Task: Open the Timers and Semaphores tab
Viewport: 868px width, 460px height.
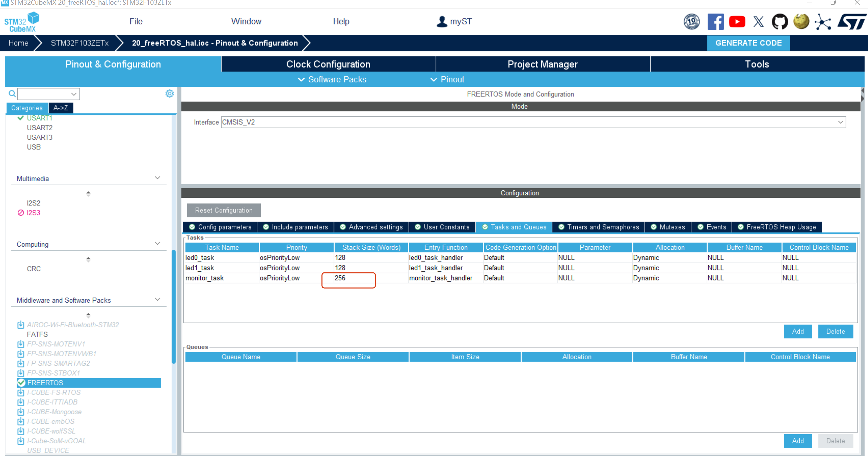Action: point(599,227)
